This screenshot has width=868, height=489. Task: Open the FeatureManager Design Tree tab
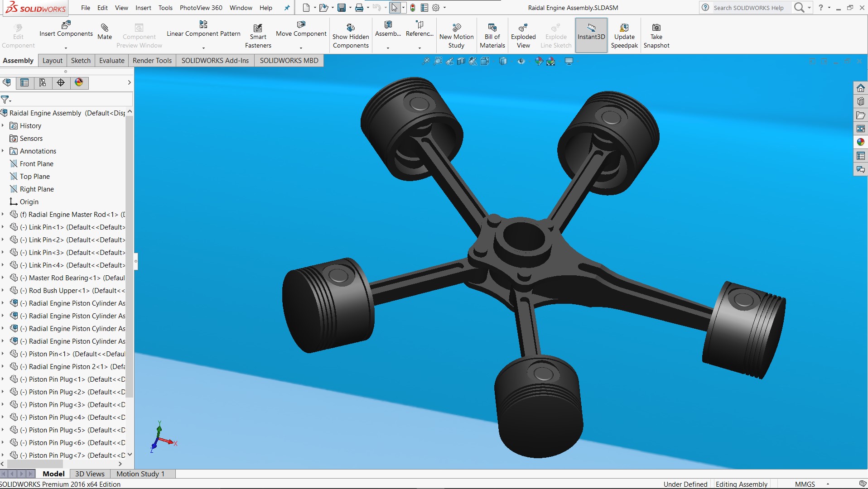pyautogui.click(x=7, y=82)
